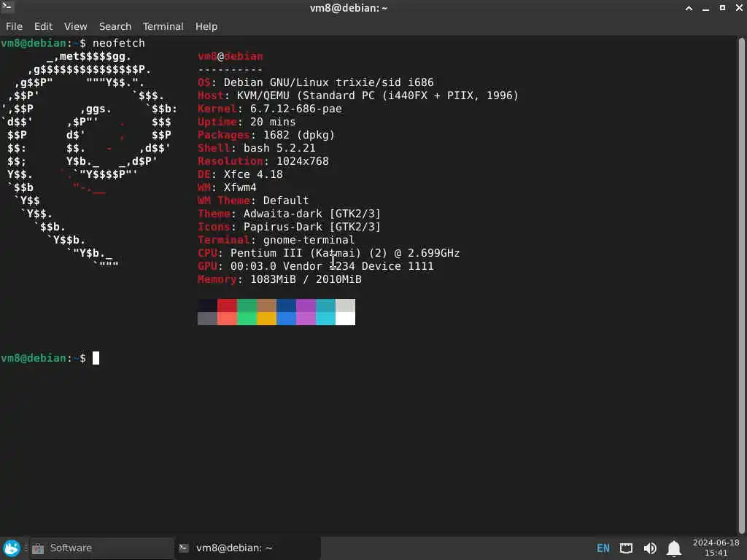Click the Uptime 20 mins text
The width and height of the screenshot is (747, 560).
pyautogui.click(x=247, y=122)
